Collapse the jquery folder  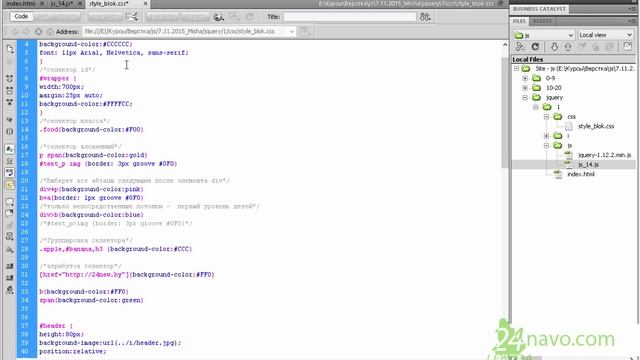click(525, 98)
